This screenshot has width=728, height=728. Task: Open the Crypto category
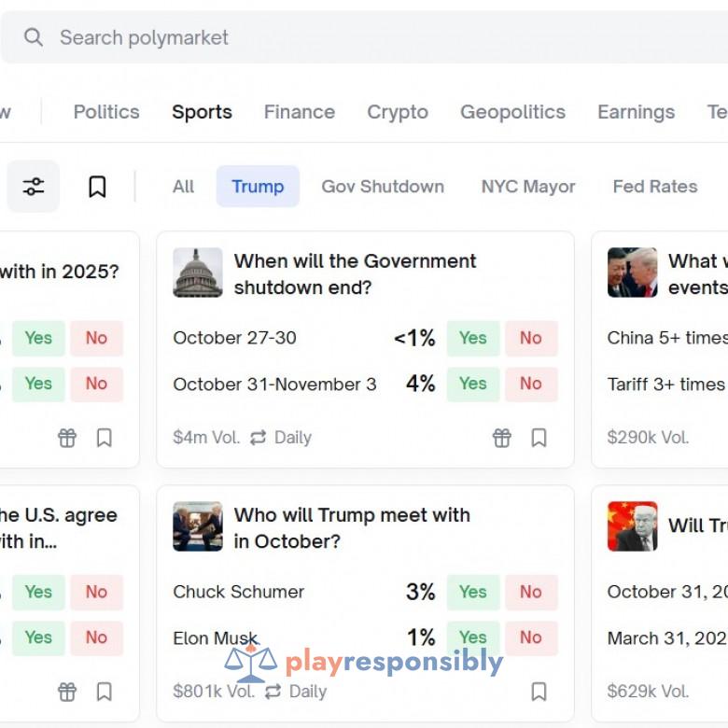398,112
